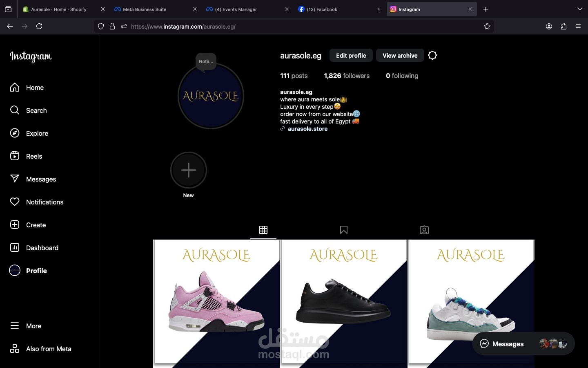Open the browser account icon
Image resolution: width=588 pixels, height=368 pixels.
549,27
